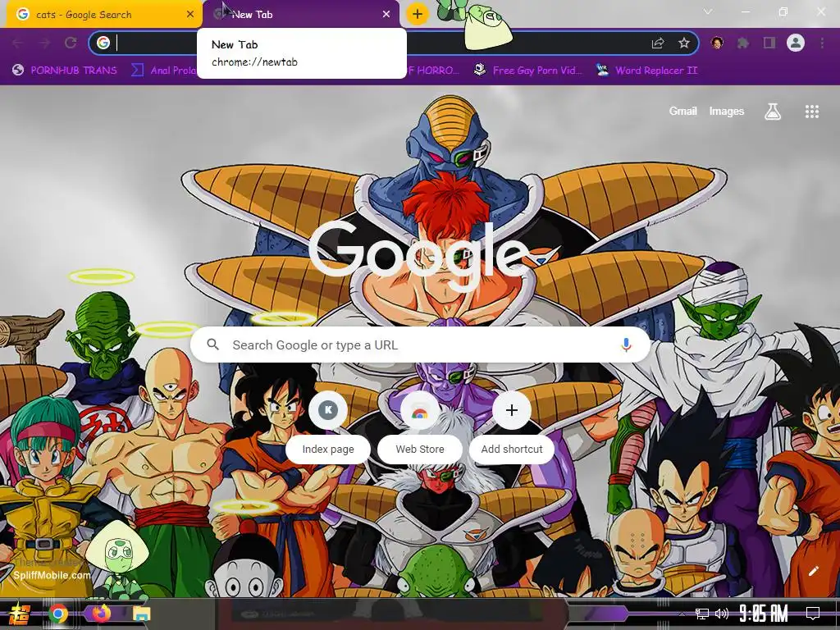
Task: Open the notification center icon
Action: [x=813, y=614]
